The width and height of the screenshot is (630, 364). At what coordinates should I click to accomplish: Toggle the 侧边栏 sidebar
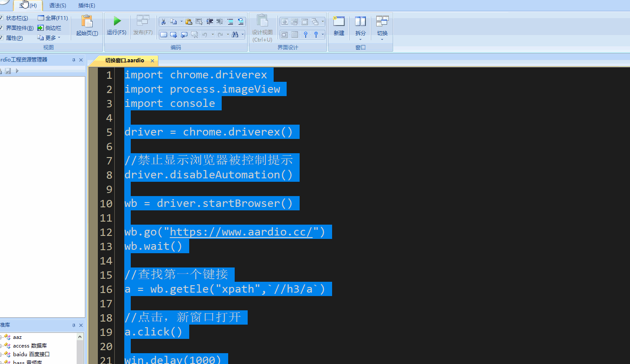pyautogui.click(x=49, y=28)
